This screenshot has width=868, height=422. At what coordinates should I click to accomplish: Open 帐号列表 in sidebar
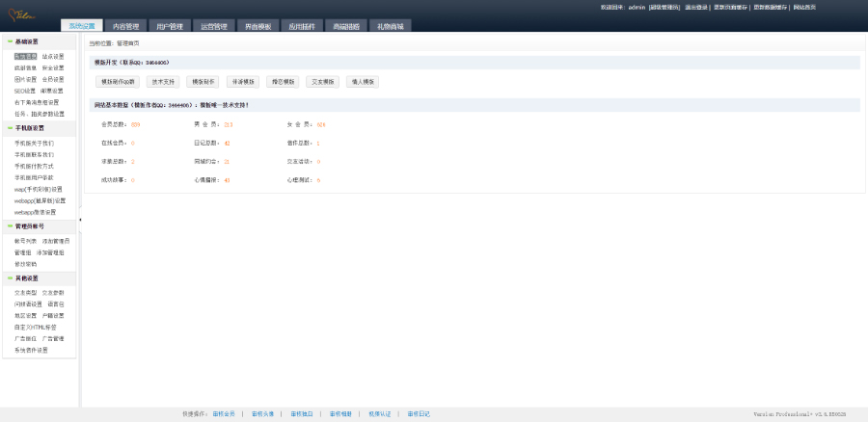coord(25,241)
